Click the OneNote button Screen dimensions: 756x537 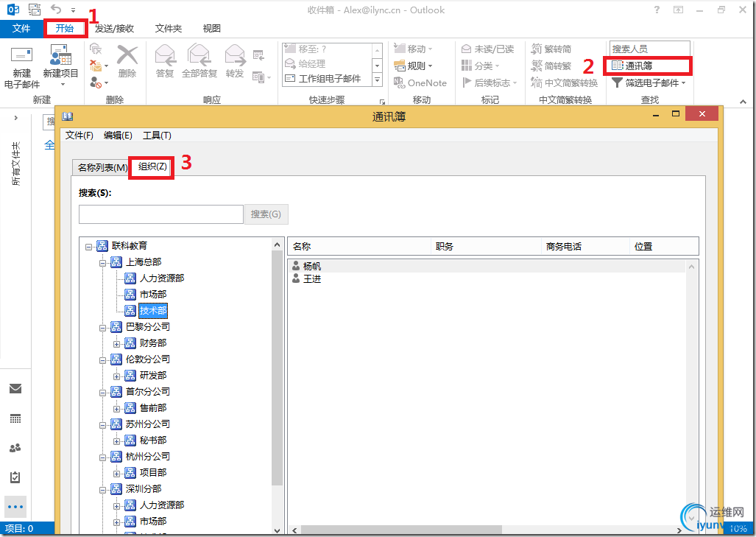[420, 83]
